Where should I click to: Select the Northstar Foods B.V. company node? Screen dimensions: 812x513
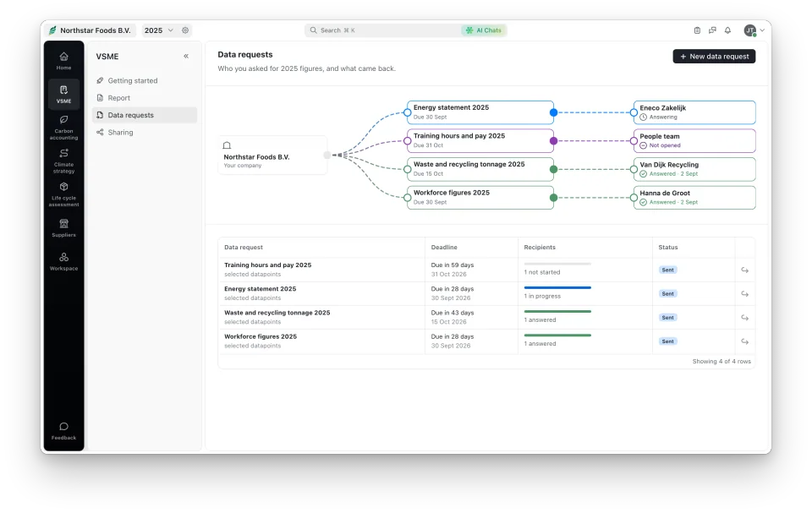click(273, 156)
